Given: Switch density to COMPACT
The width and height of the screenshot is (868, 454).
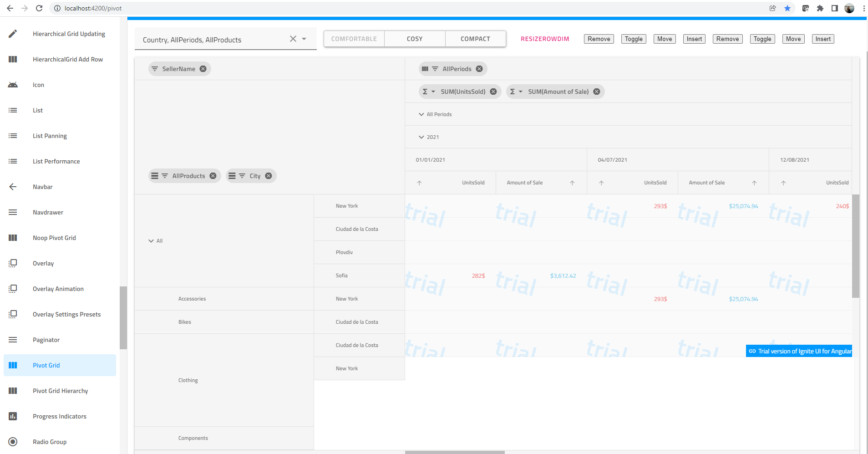Looking at the screenshot, I should pos(475,39).
